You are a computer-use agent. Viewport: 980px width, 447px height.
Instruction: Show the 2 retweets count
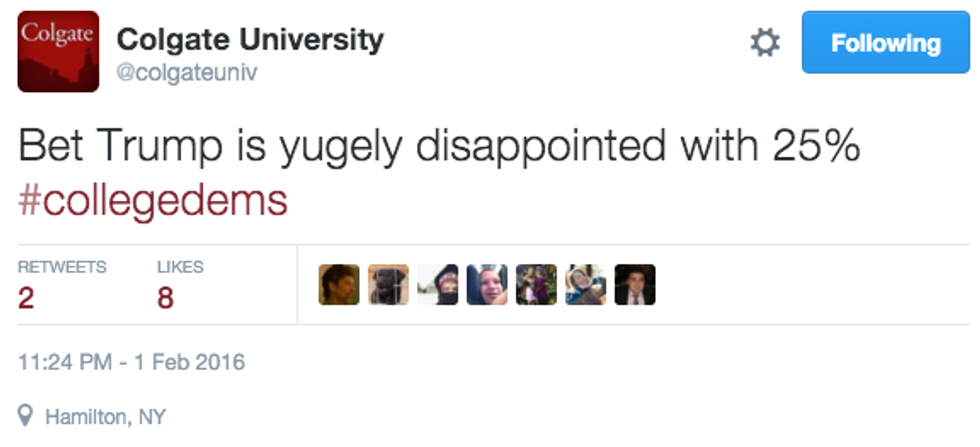click(x=26, y=298)
